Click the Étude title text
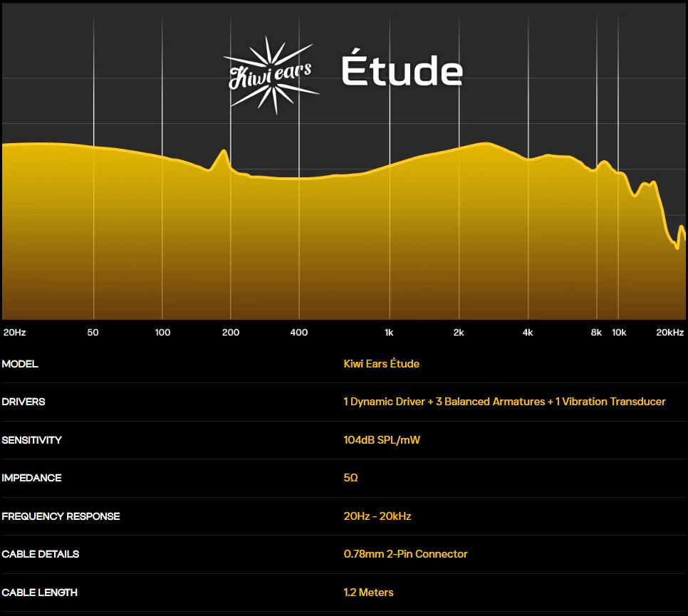This screenshot has width=688, height=616. coord(402,72)
